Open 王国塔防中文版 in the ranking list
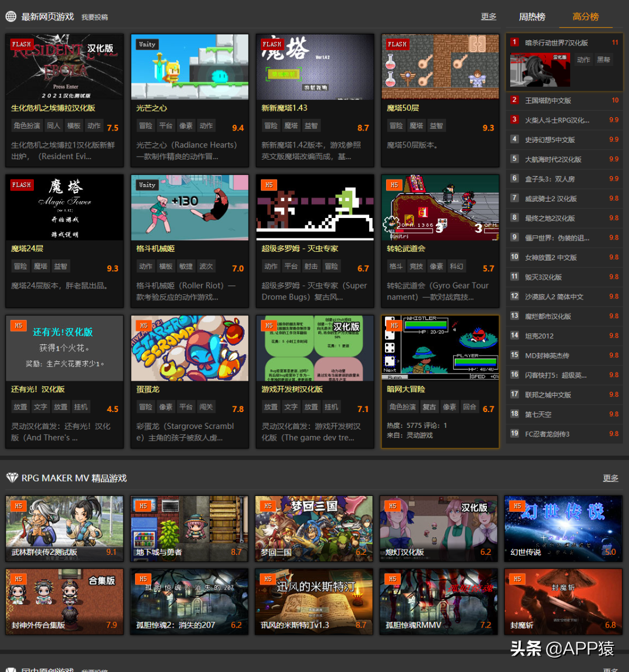This screenshot has width=629, height=672. pos(548,100)
